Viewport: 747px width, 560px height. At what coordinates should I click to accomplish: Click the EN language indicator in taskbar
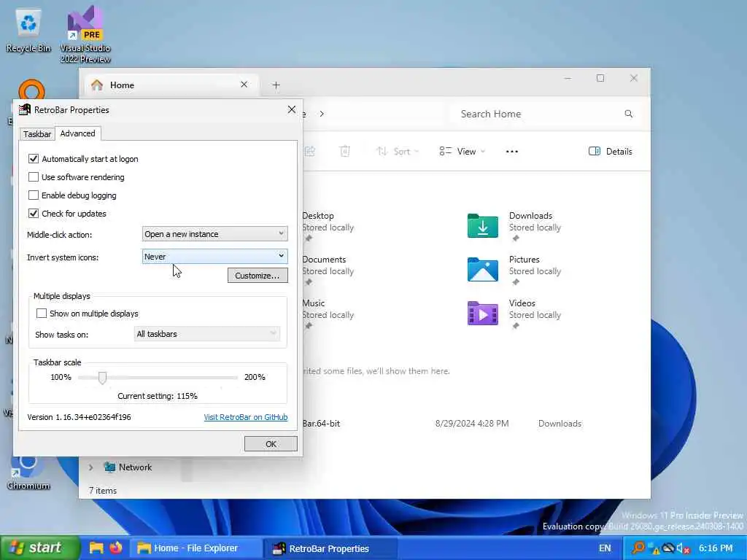pyautogui.click(x=605, y=548)
